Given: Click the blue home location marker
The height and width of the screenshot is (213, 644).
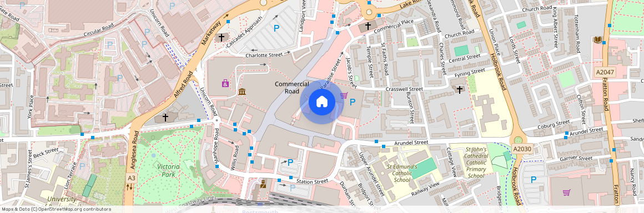Looking at the screenshot, I should (321, 103).
